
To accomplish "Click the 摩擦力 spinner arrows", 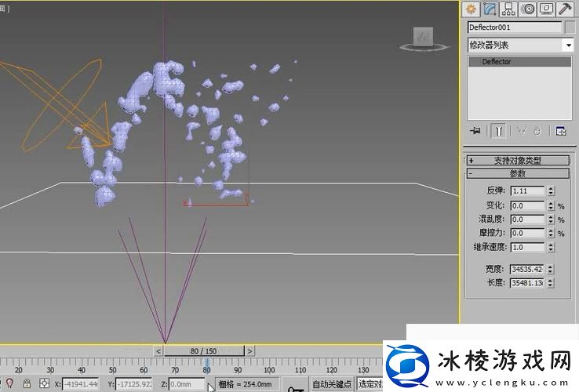I will tap(551, 233).
